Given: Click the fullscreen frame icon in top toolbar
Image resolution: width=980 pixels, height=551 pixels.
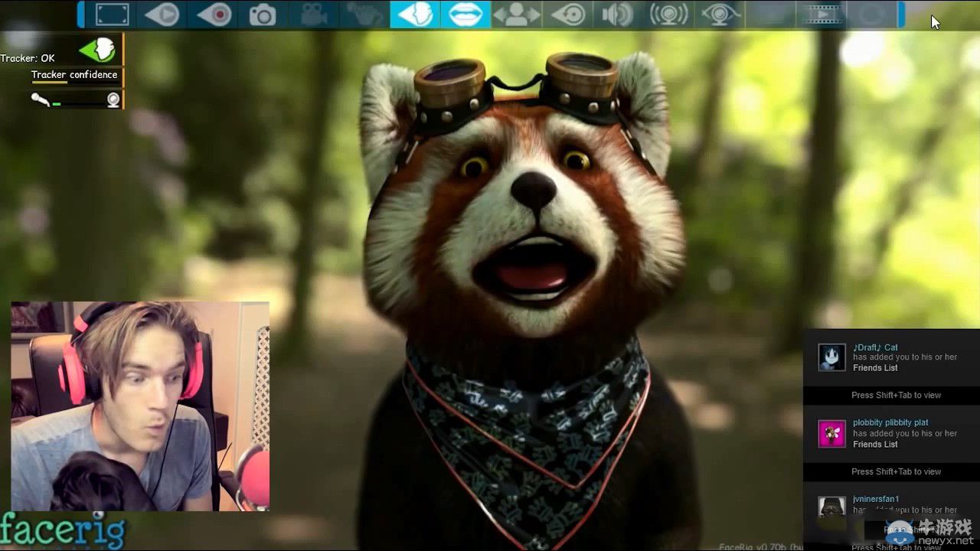Looking at the screenshot, I should pyautogui.click(x=112, y=15).
